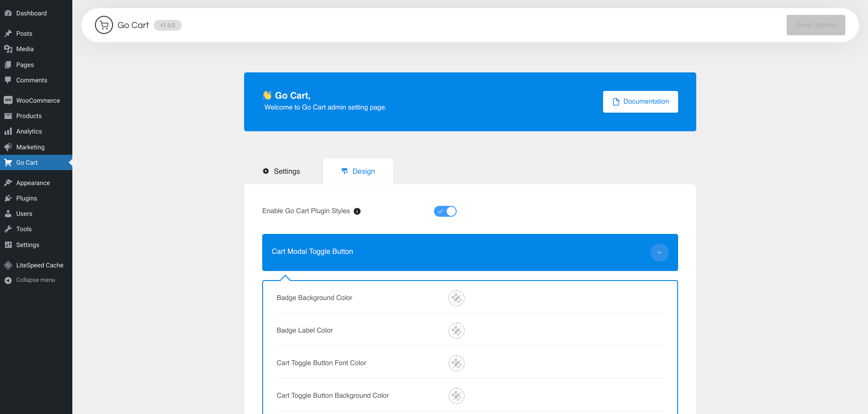Click the info icon beside Plugin Styles

tap(357, 211)
